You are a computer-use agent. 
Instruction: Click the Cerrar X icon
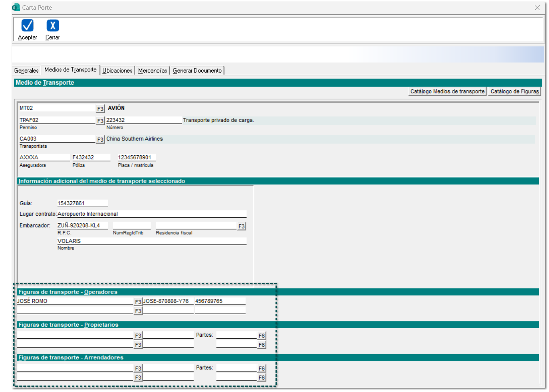tap(52, 26)
